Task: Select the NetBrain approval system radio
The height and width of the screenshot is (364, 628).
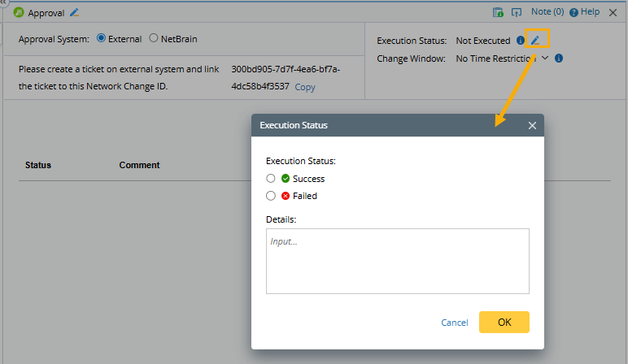Action: [x=154, y=38]
